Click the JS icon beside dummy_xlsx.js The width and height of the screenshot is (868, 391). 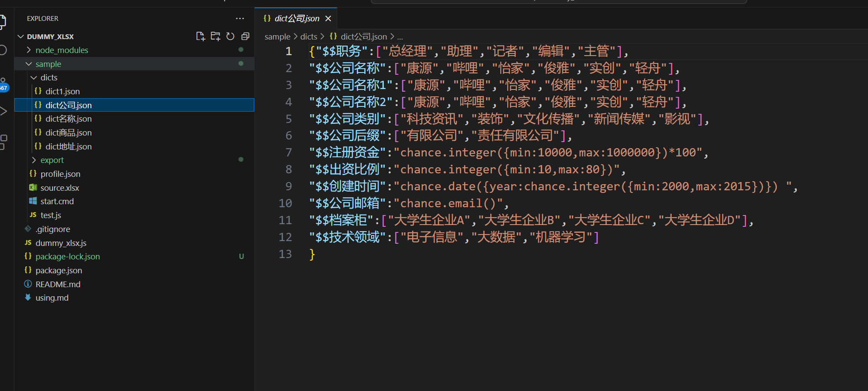[x=28, y=242]
